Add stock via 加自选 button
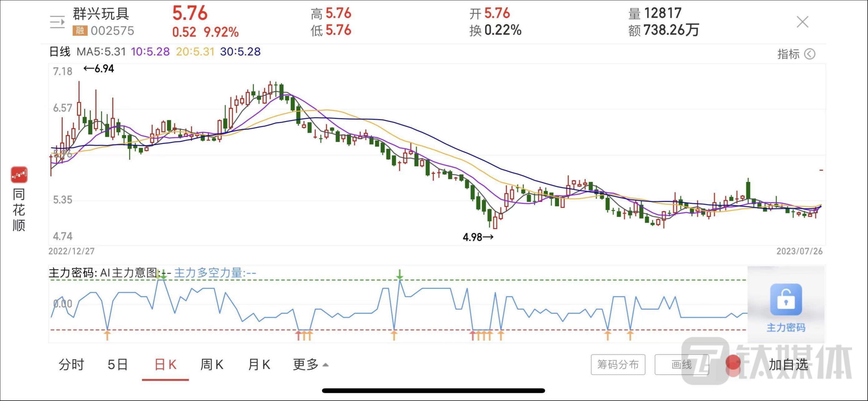Image resolution: width=868 pixels, height=401 pixels. pyautogui.click(x=788, y=364)
